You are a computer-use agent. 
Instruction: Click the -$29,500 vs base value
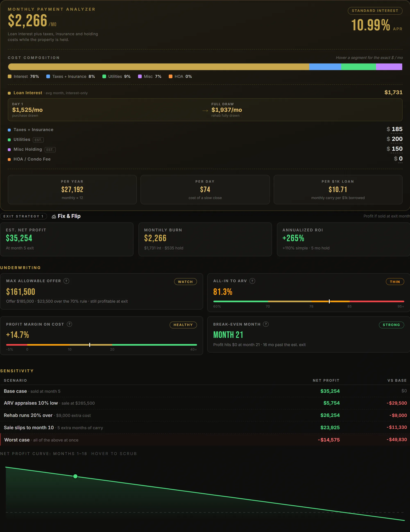(x=397, y=403)
